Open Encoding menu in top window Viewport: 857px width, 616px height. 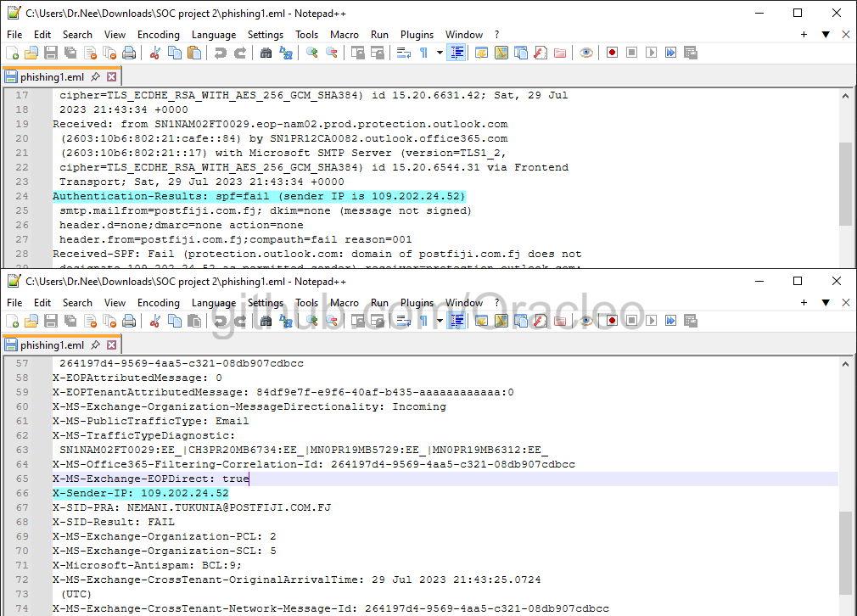coord(159,35)
